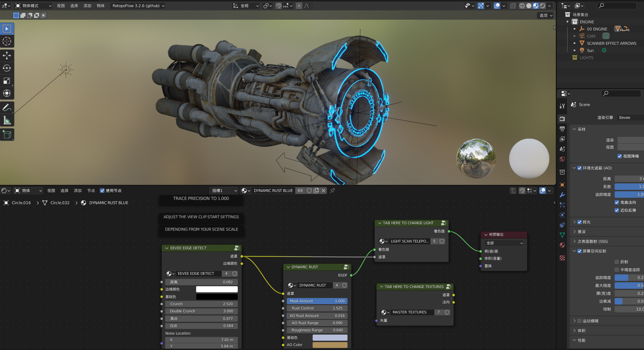The image size is (644, 350).
Task: Open the Particles properties tab
Action: click(x=562, y=205)
